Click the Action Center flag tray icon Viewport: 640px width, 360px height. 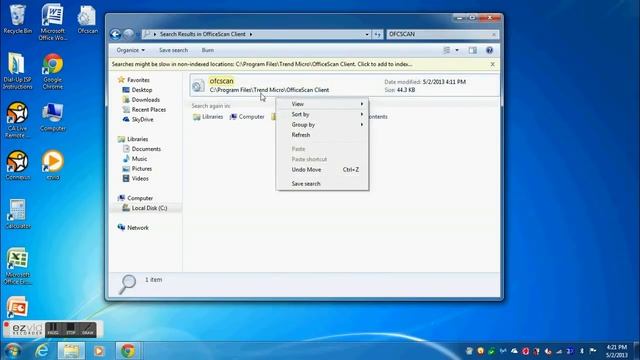click(x=593, y=351)
